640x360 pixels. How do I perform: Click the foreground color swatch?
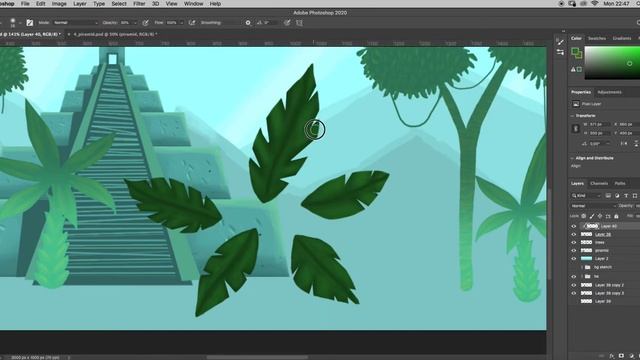(576, 51)
